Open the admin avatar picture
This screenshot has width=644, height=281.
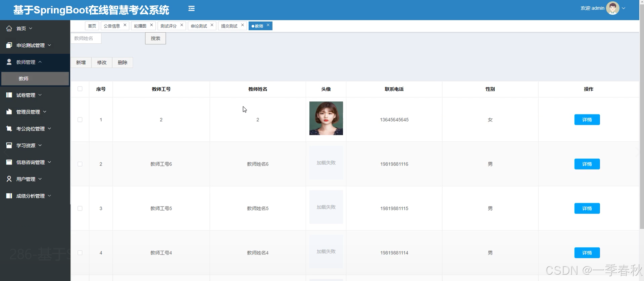tap(612, 8)
